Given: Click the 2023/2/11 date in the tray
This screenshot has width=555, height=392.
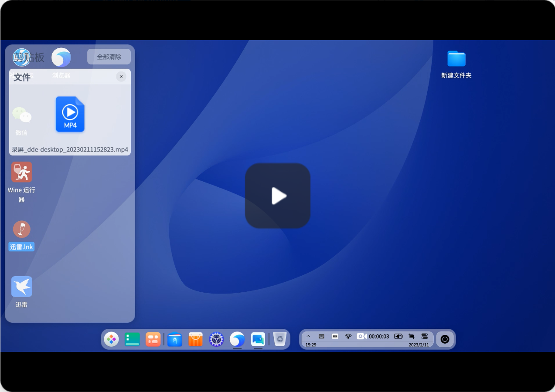Looking at the screenshot, I should click(x=419, y=345).
